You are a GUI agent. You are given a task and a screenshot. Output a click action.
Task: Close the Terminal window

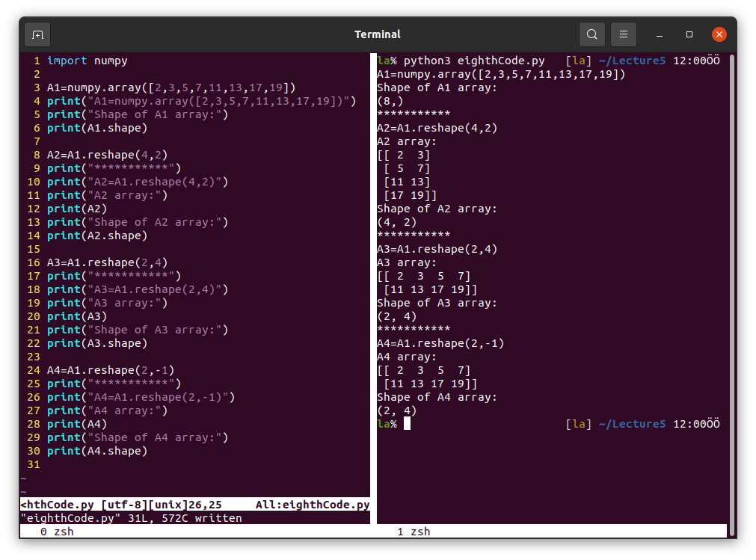point(719,34)
